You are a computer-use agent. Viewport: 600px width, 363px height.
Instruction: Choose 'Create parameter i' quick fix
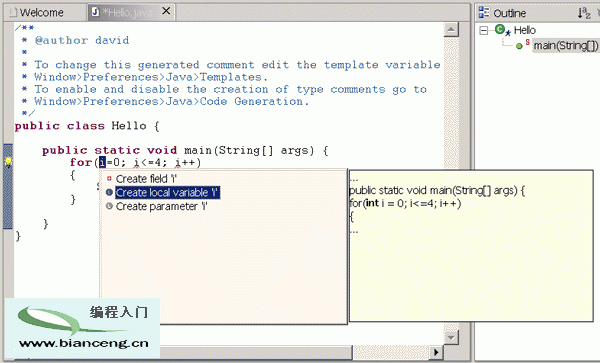click(x=161, y=207)
